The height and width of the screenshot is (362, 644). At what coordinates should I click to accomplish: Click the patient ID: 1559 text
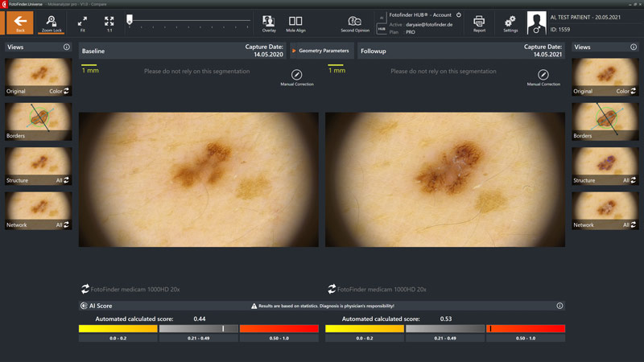coord(560,30)
